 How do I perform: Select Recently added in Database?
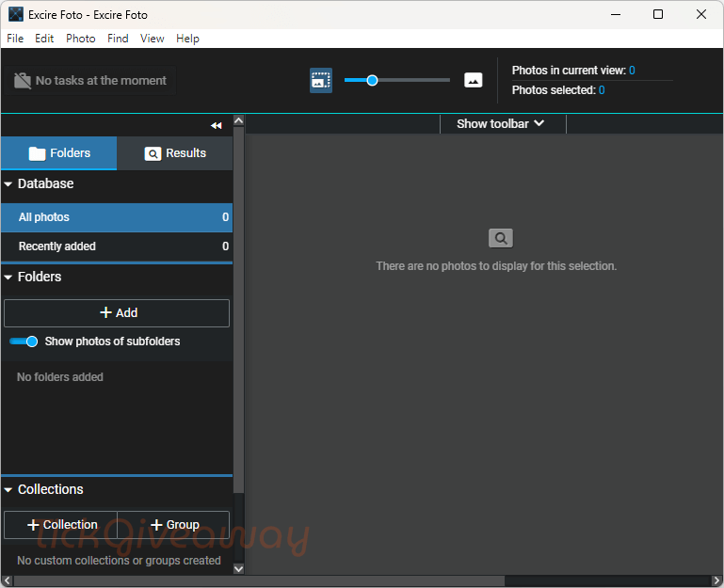coord(117,246)
